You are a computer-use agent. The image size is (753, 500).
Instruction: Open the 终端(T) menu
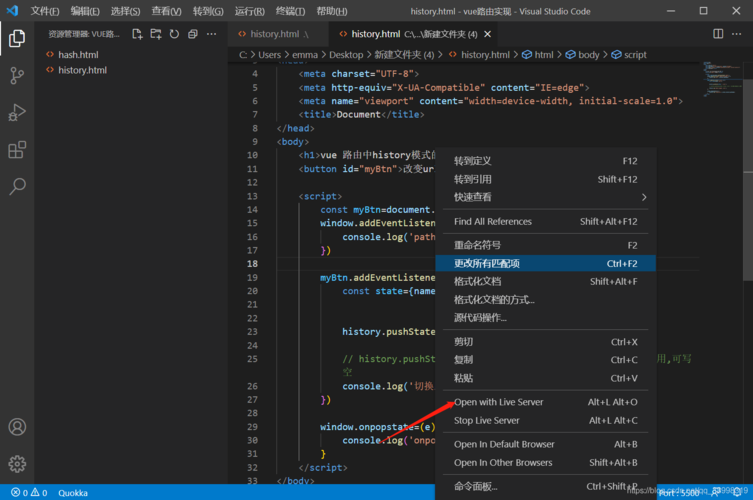(291, 11)
